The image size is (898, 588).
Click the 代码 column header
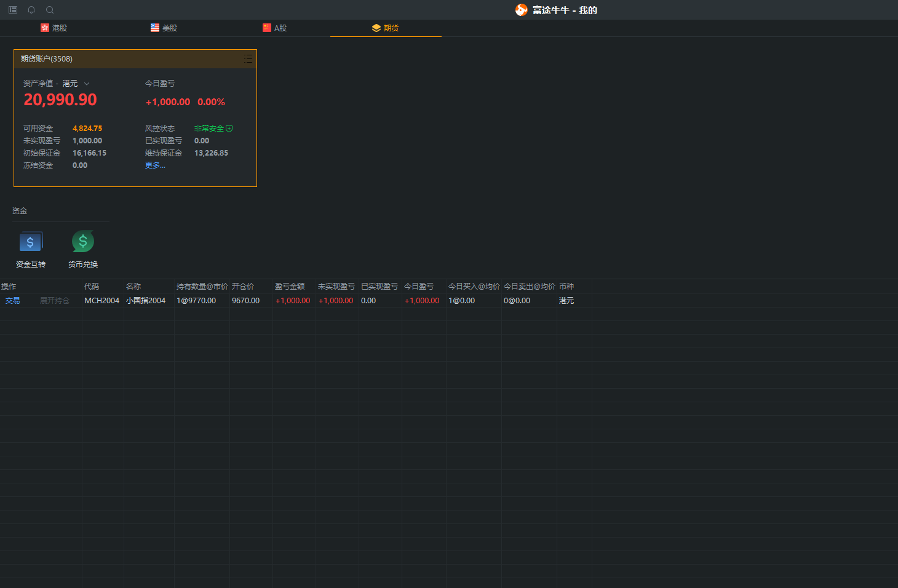point(92,287)
